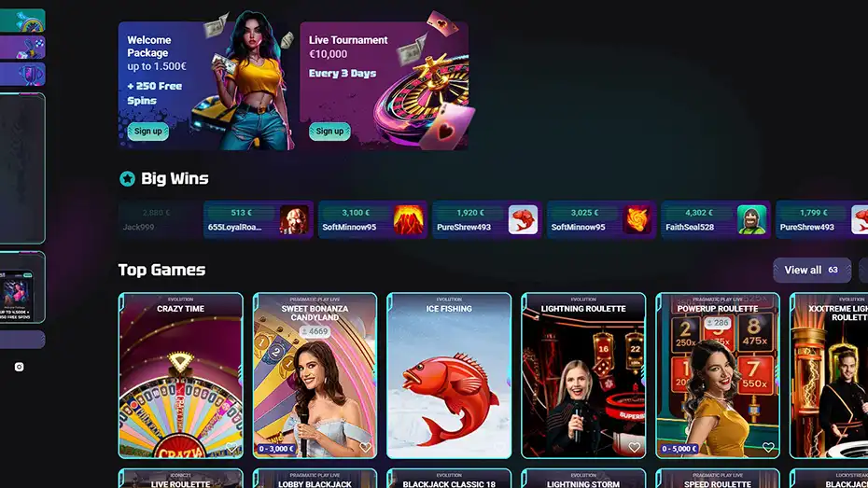
Task: Open the trophy tournaments sidebar icon
Action: (x=22, y=74)
